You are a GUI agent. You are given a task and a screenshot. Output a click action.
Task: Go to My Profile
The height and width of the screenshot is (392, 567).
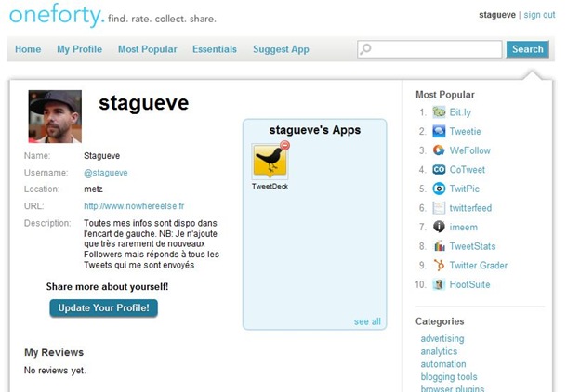80,49
